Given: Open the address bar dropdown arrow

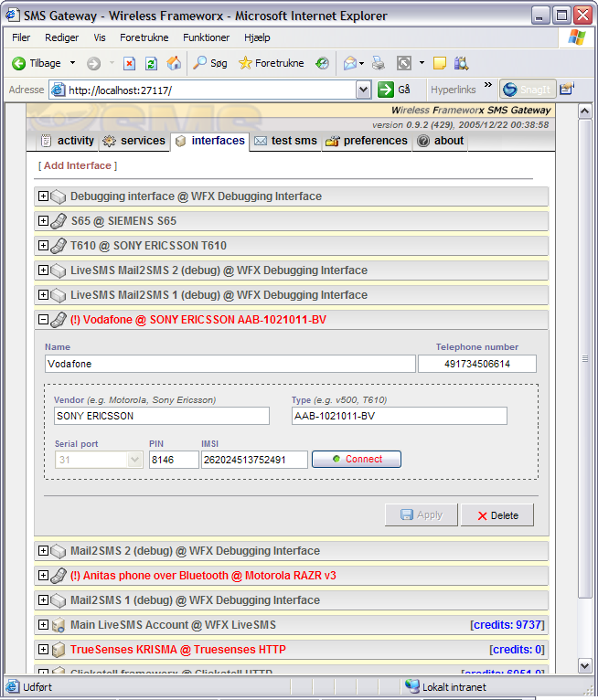Looking at the screenshot, I should pos(364,90).
